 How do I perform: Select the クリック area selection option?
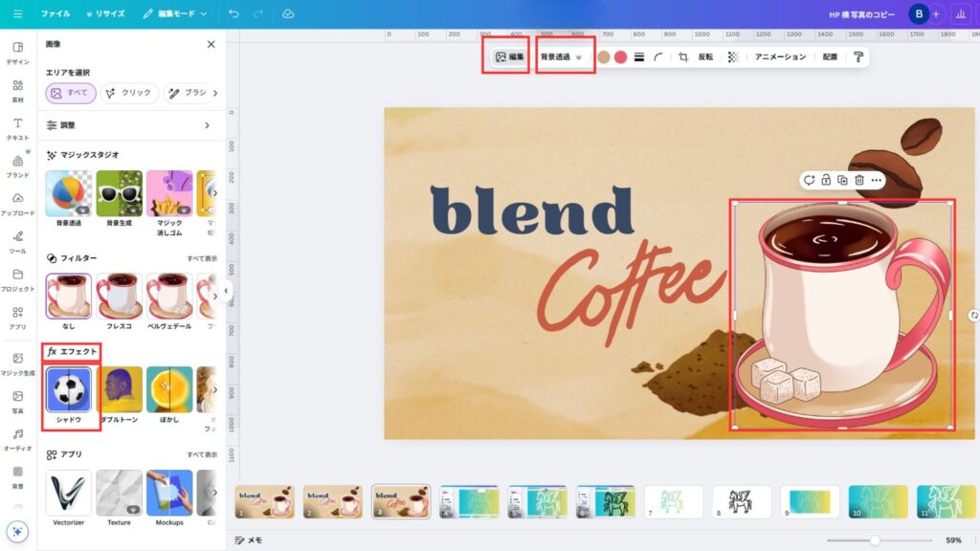pos(128,93)
